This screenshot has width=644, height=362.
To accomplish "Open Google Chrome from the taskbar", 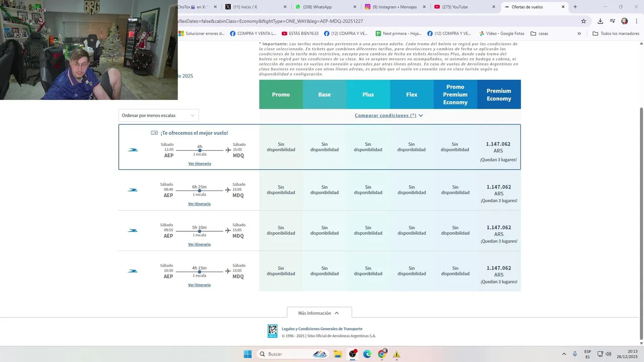I will [x=382, y=354].
